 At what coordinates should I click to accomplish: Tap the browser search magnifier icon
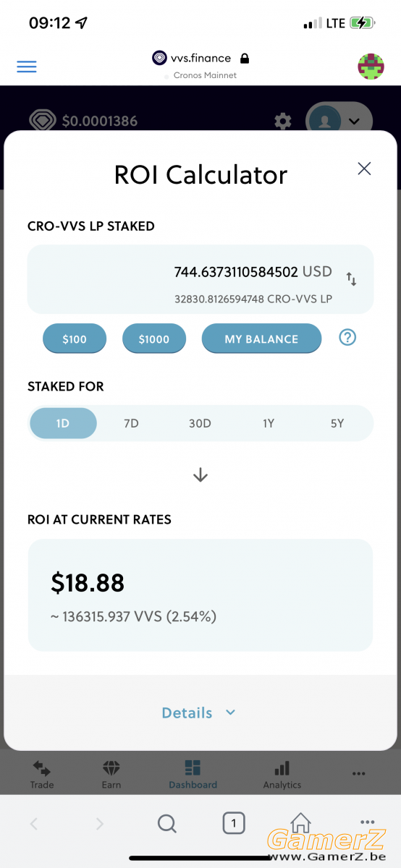[x=167, y=823]
